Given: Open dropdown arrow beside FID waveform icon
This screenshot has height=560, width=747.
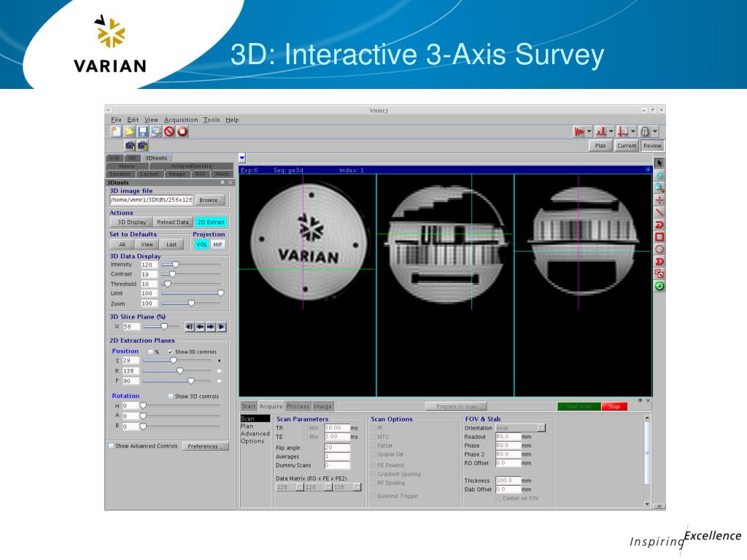Looking at the screenshot, I should (589, 132).
